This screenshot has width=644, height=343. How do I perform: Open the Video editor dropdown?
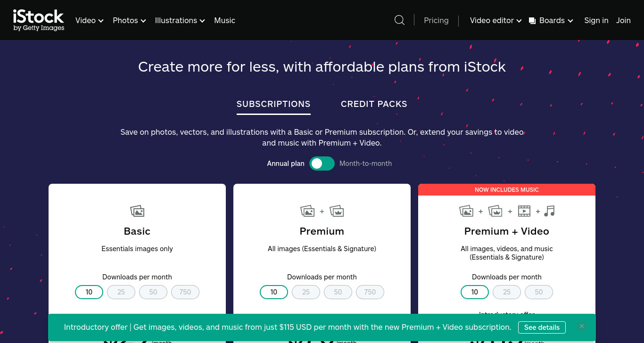pos(496,20)
